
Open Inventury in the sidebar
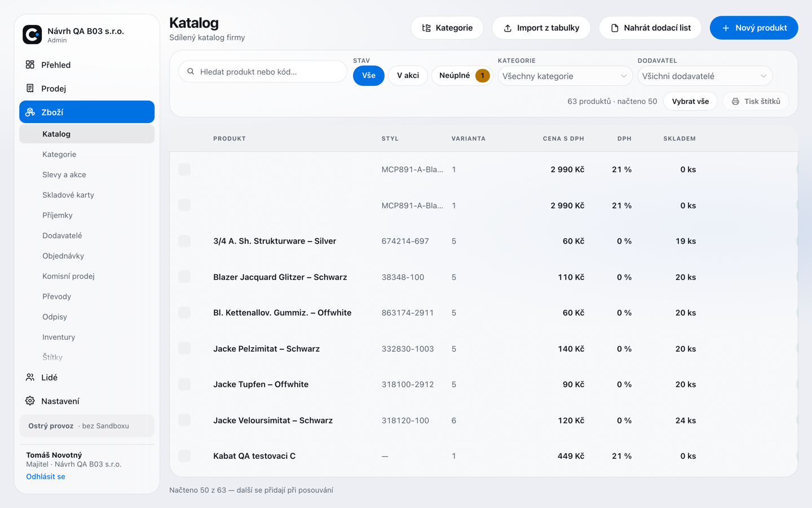tap(87, 337)
